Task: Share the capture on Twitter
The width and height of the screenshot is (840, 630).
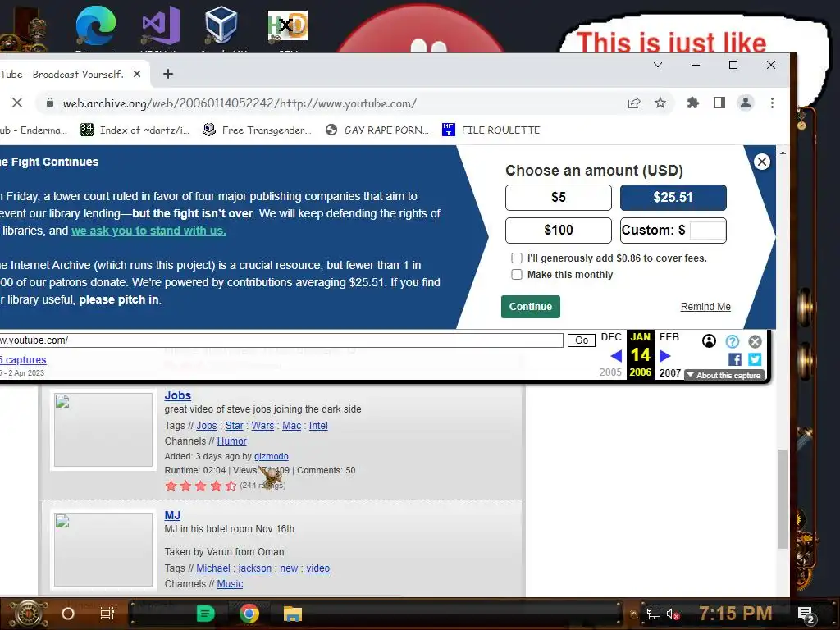Action: [x=755, y=359]
